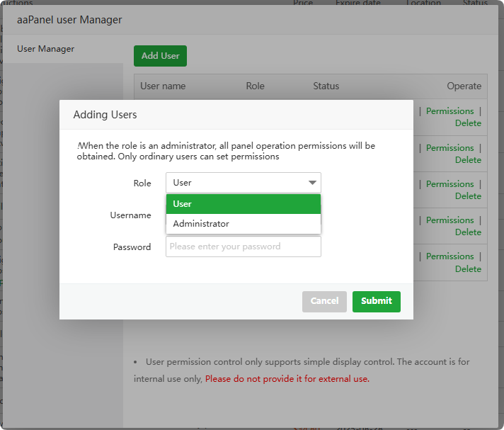Delete the second user in the table

[x=468, y=160]
